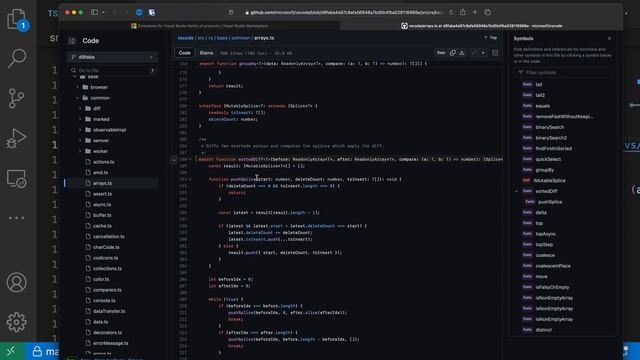Jump to pushSplice symbol
The height and width of the screenshot is (360, 640).
pos(550,202)
